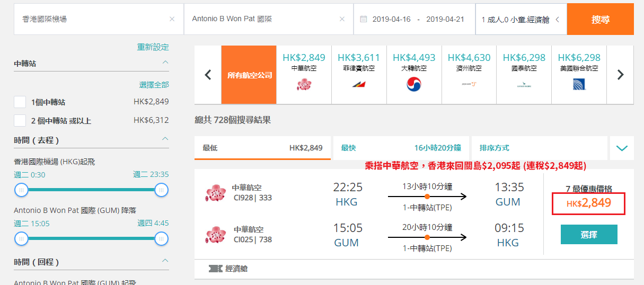The image size is (644, 285).
Task: Click HKG departure slider right handle at 23:35
Action: 162,190
